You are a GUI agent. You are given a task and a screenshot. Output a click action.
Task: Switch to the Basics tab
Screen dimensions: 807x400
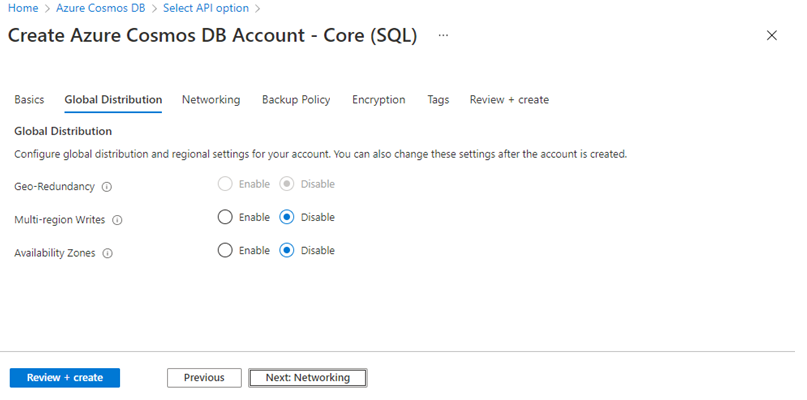[29, 101]
